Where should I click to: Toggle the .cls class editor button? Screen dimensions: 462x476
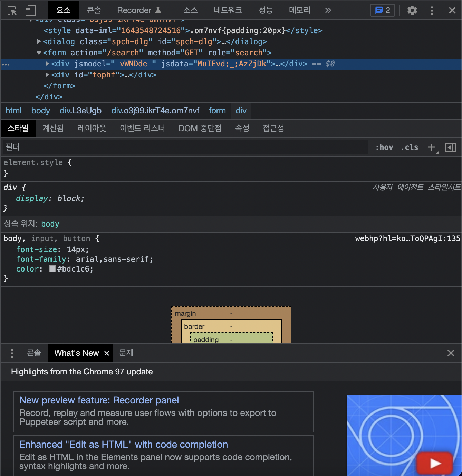(410, 147)
